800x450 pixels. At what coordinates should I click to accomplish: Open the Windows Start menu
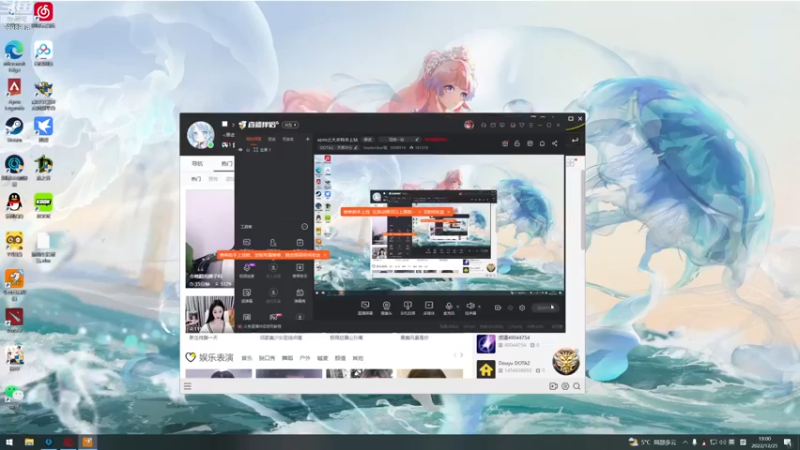[x=9, y=442]
